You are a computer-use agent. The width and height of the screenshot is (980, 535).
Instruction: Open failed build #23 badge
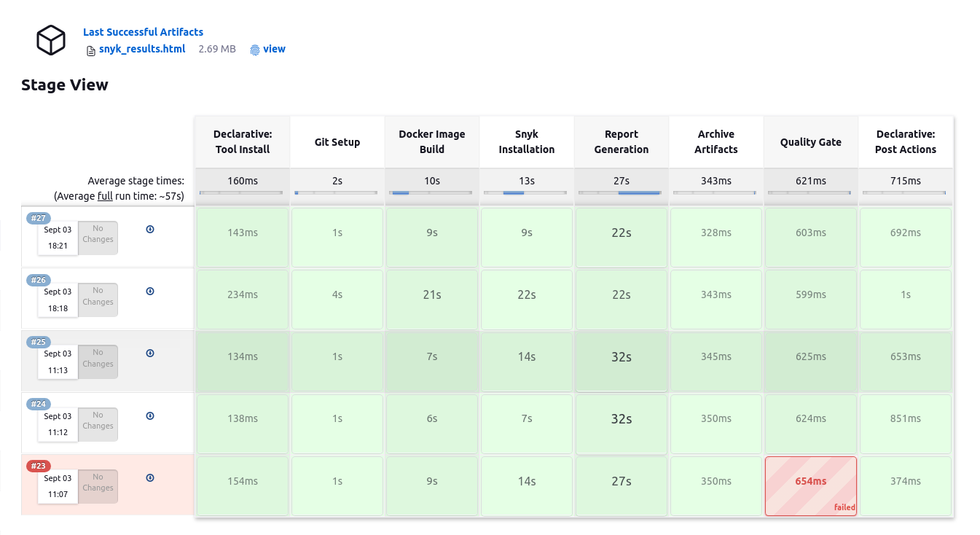tap(39, 466)
